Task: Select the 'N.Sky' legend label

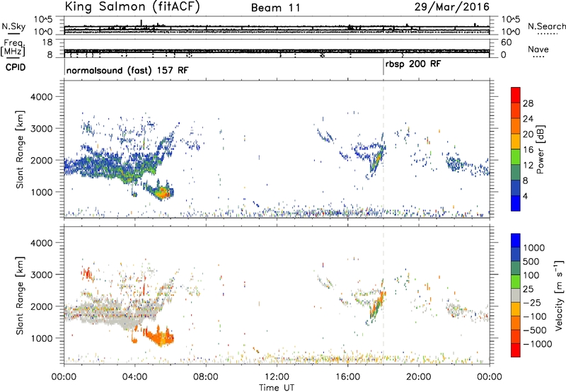Action: [13, 26]
